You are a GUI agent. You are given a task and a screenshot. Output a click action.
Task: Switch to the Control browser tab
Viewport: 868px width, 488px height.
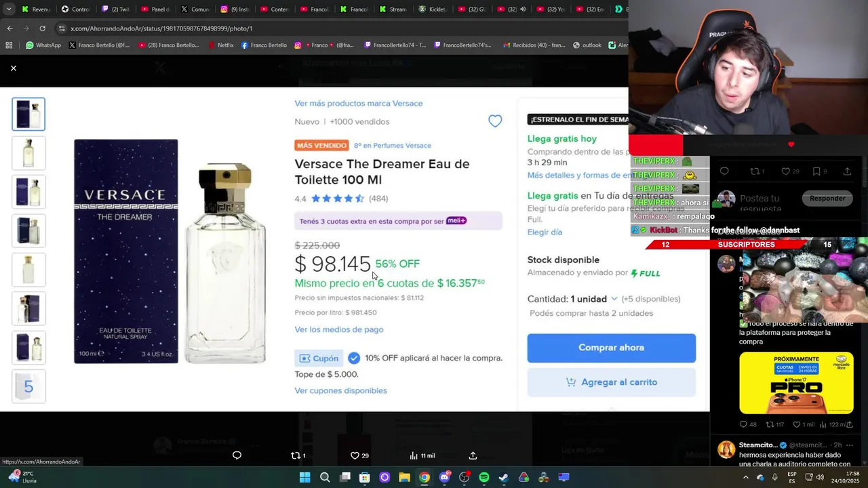pyautogui.click(x=75, y=9)
